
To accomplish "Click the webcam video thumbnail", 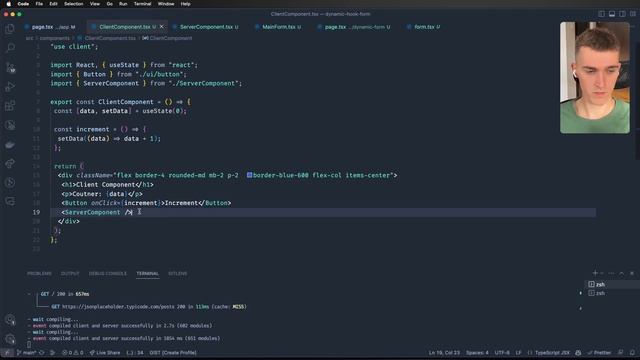I will coord(595,78).
